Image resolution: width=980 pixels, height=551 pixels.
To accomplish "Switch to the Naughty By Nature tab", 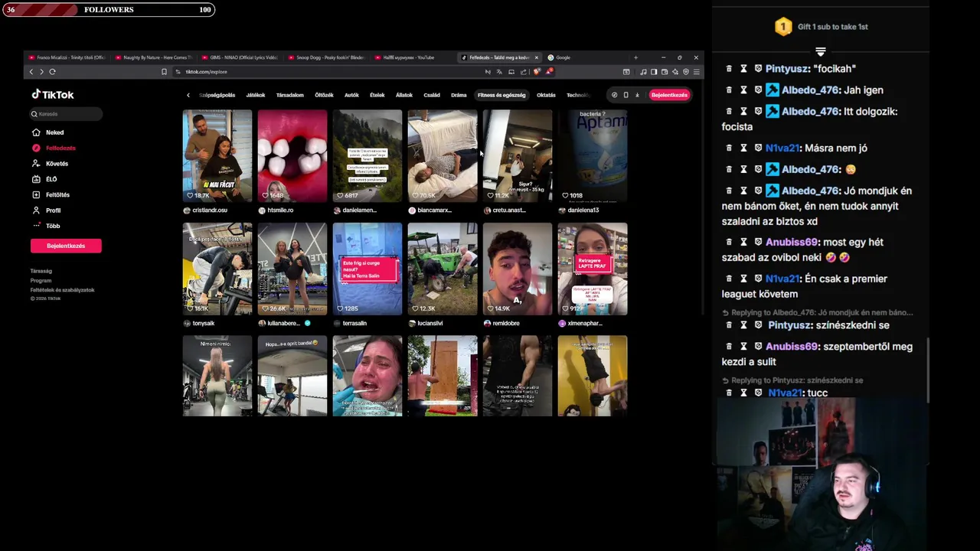I will pyautogui.click(x=153, y=57).
